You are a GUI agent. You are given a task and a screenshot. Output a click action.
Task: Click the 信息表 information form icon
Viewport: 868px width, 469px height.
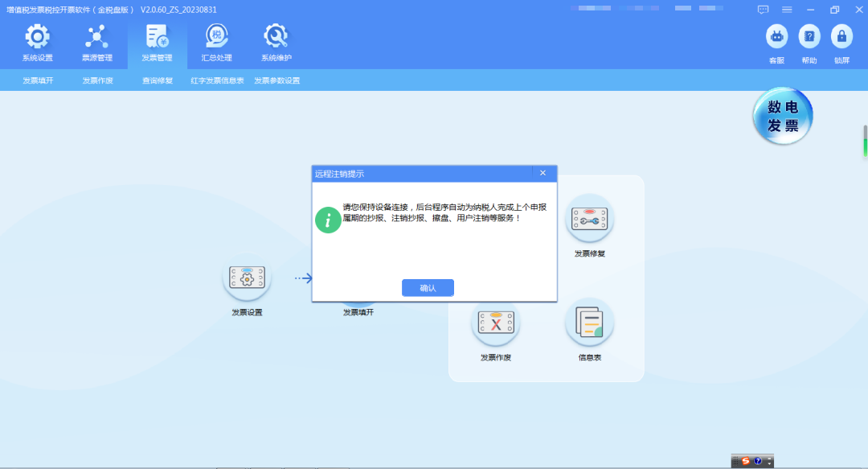pos(589,322)
